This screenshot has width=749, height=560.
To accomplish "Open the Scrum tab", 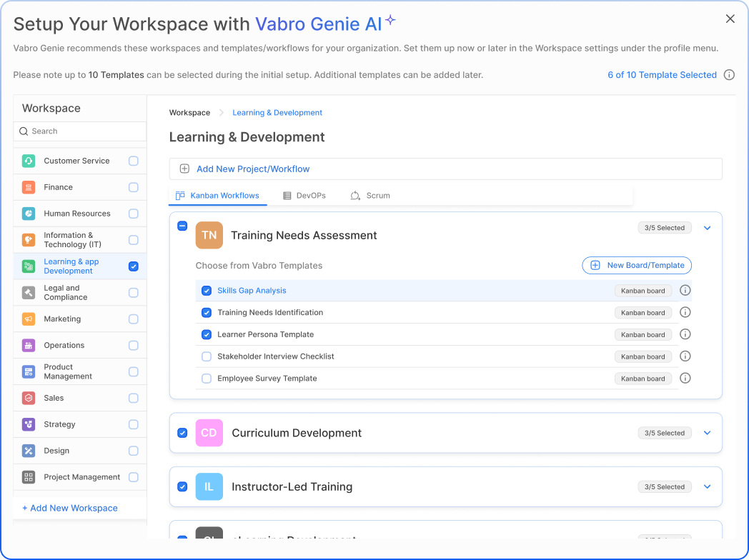I will pyautogui.click(x=370, y=196).
